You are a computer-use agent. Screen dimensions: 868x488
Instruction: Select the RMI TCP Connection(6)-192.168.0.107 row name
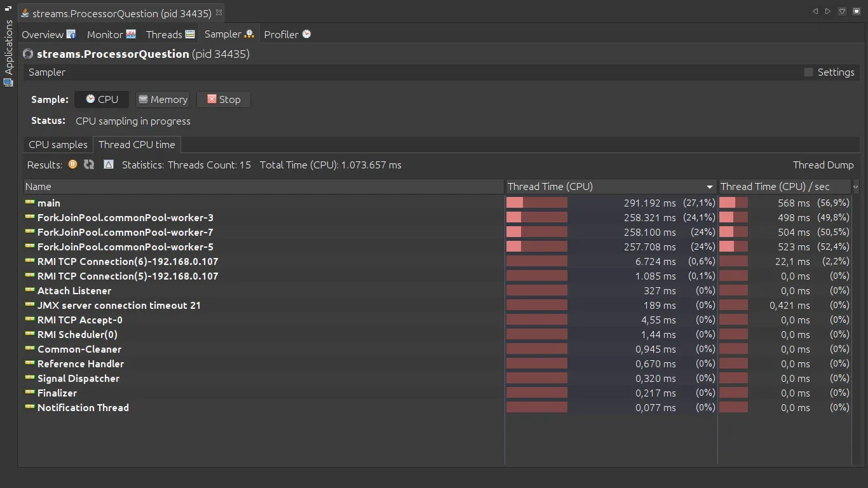click(128, 262)
